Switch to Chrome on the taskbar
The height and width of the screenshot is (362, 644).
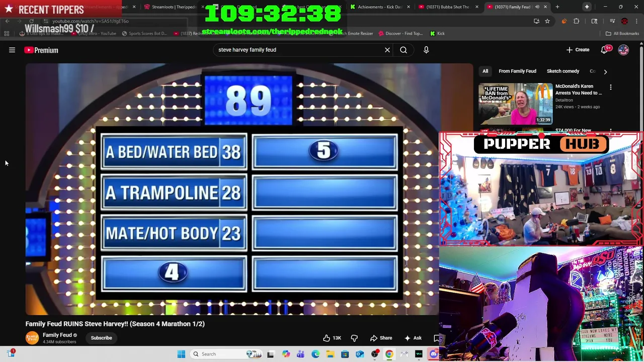click(389, 354)
